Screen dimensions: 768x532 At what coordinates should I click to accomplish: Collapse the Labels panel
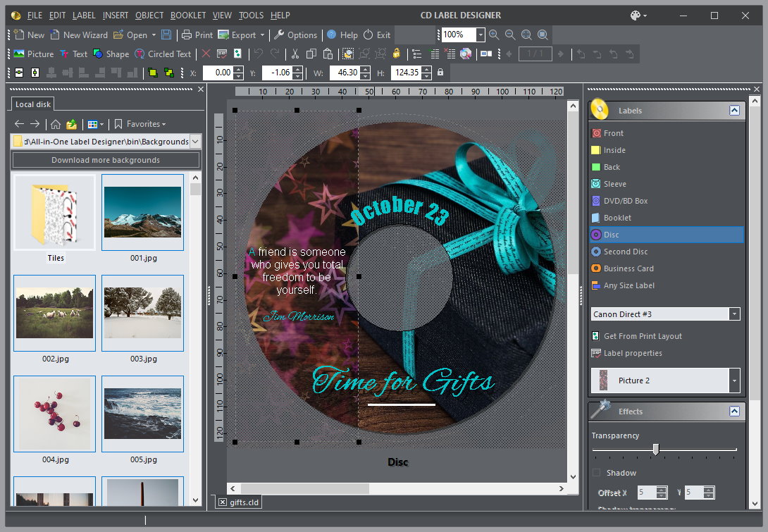click(x=734, y=111)
